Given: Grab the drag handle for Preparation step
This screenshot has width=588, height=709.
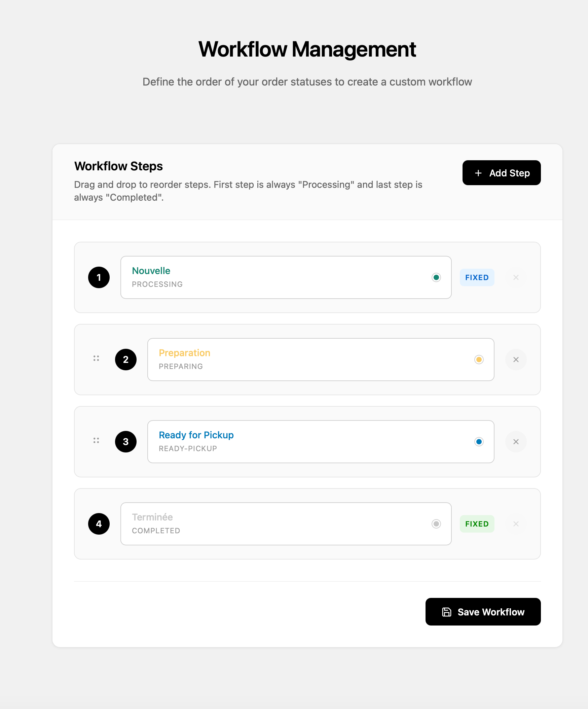Looking at the screenshot, I should click(x=96, y=358).
